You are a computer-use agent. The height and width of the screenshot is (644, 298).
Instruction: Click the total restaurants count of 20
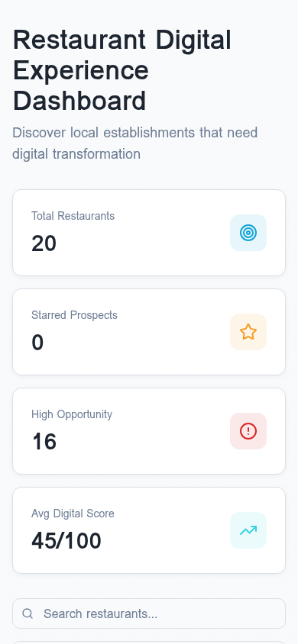tap(44, 243)
